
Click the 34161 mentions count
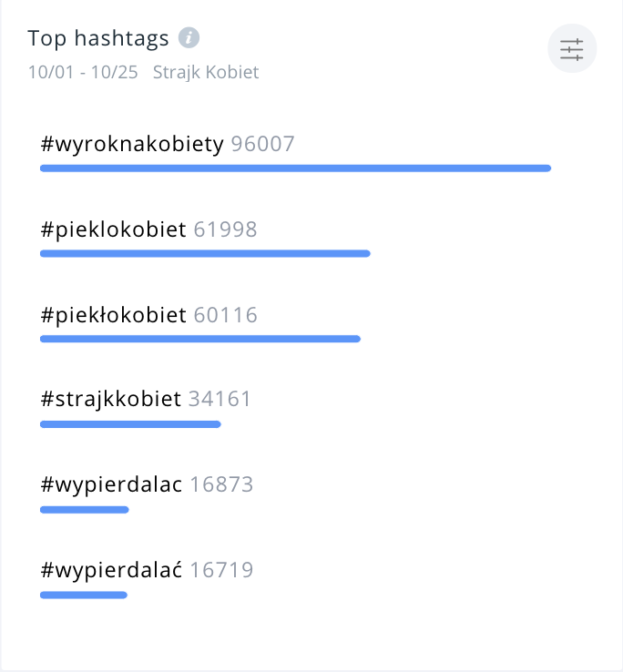coord(220,399)
